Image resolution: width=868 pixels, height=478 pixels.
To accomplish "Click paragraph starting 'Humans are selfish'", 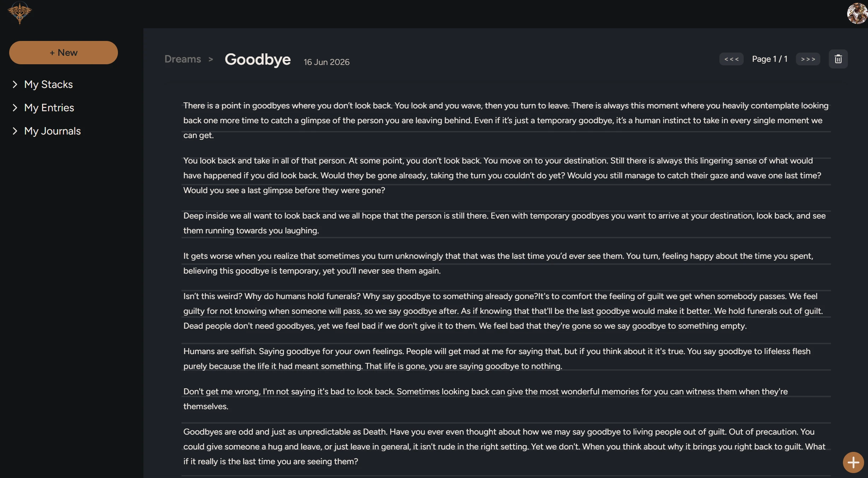I will pos(506,359).
